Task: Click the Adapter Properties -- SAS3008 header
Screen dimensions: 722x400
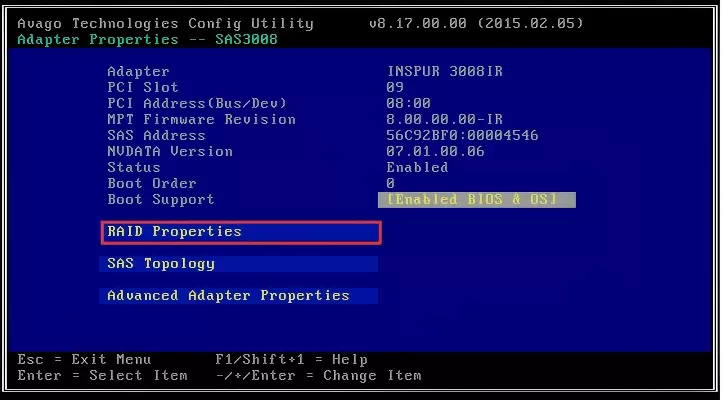Action: [x=148, y=39]
